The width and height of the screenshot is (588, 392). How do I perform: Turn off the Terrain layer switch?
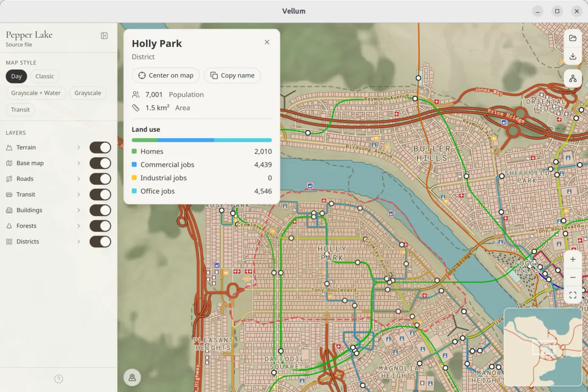tap(100, 147)
